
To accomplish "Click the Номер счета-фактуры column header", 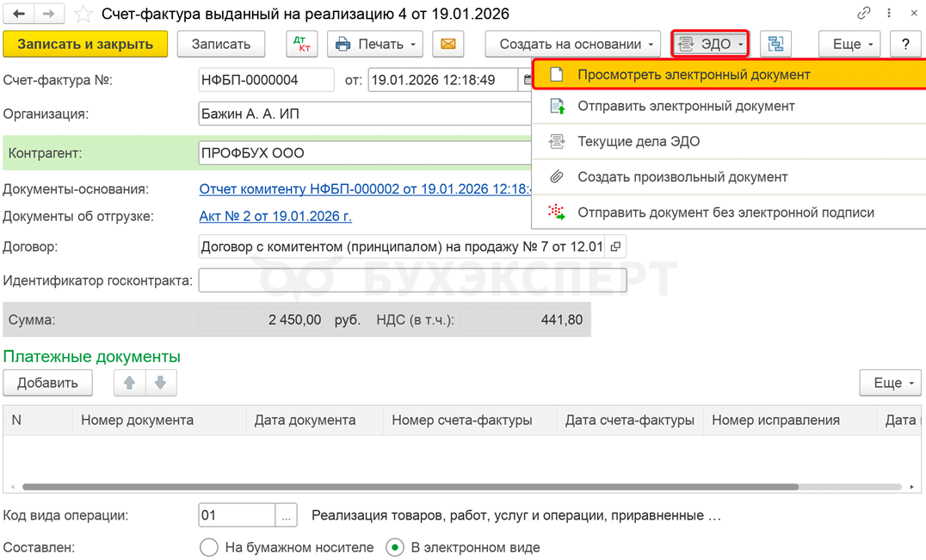I will 470,420.
